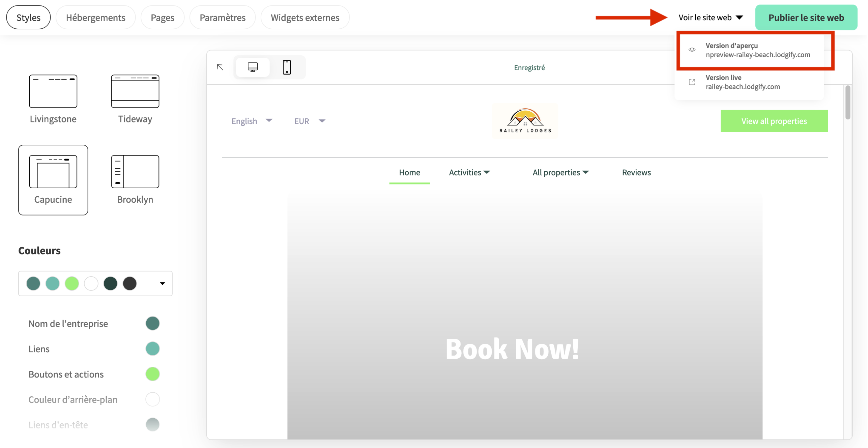Click the View all properties button
This screenshot has width=868, height=448.
(x=774, y=121)
